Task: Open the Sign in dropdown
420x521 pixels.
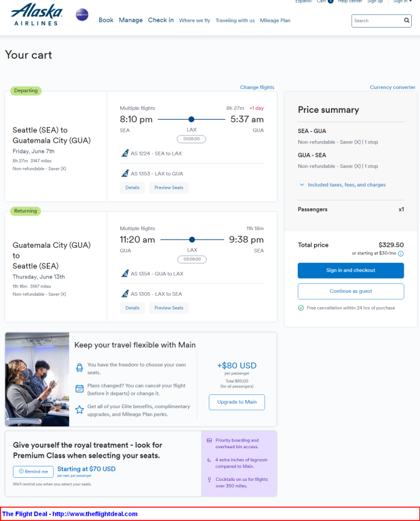Action: 402,1
